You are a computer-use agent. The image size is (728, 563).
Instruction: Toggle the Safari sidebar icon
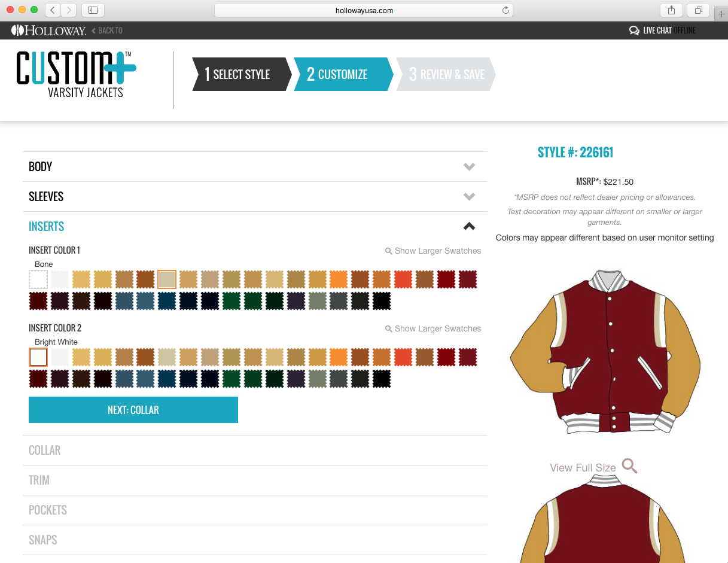pos(93,10)
